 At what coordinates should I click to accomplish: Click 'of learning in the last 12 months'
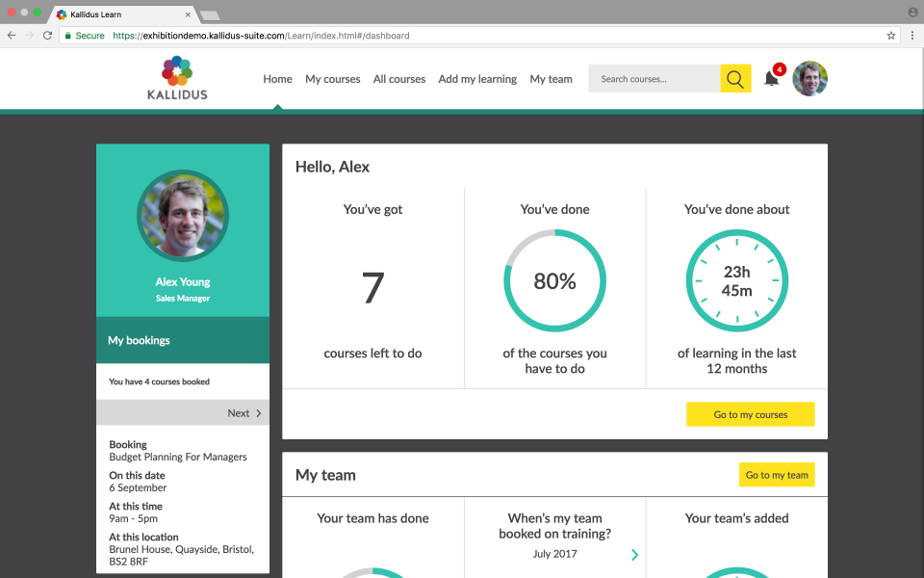(x=736, y=361)
